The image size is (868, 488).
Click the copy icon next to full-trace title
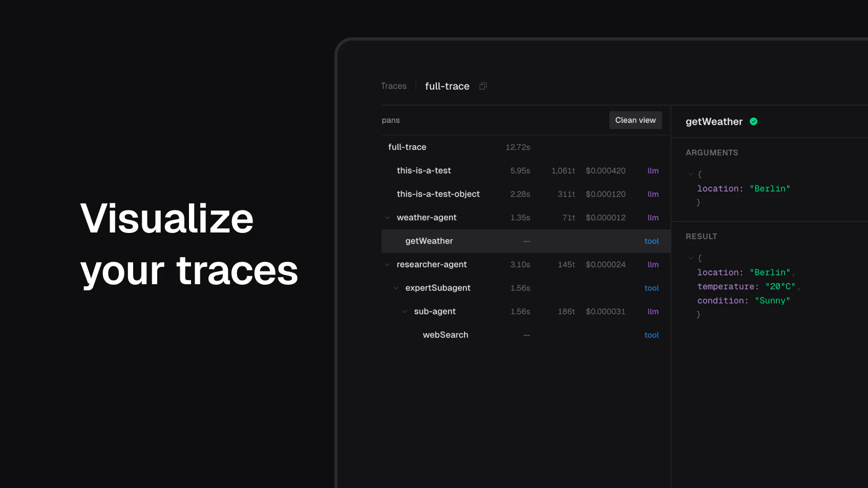click(483, 86)
